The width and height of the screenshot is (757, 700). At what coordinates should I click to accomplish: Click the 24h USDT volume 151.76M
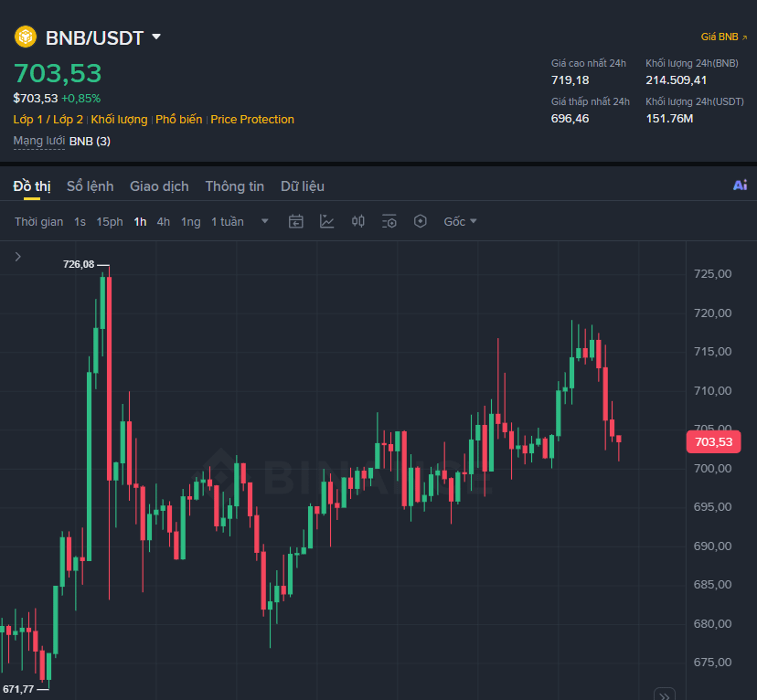[669, 119]
